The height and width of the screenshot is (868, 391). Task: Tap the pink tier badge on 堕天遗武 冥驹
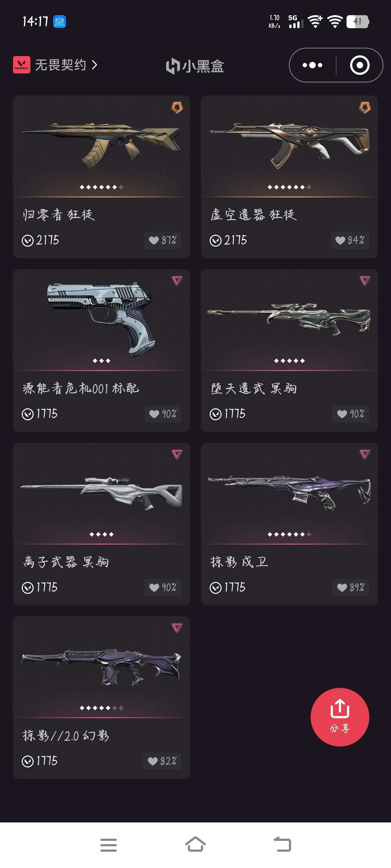coord(365,281)
